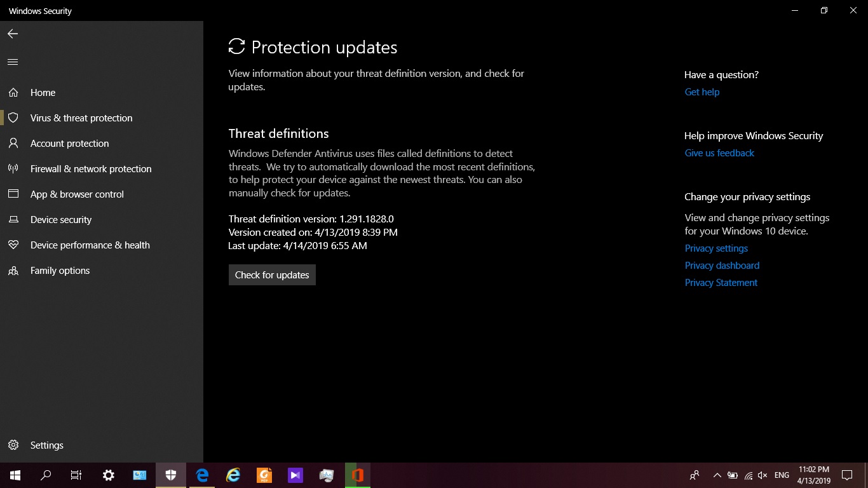868x488 pixels.
Task: Open the Office app on the taskbar
Action: tap(358, 475)
